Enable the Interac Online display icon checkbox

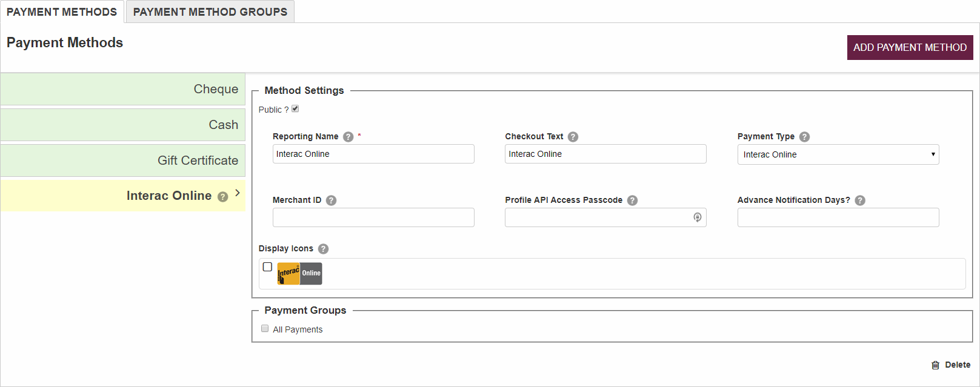point(267,267)
